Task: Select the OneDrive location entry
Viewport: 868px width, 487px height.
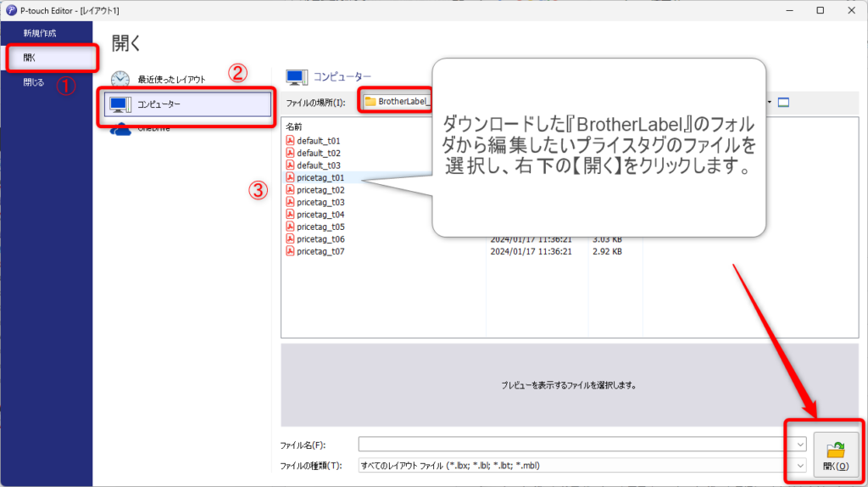Action: click(x=153, y=128)
